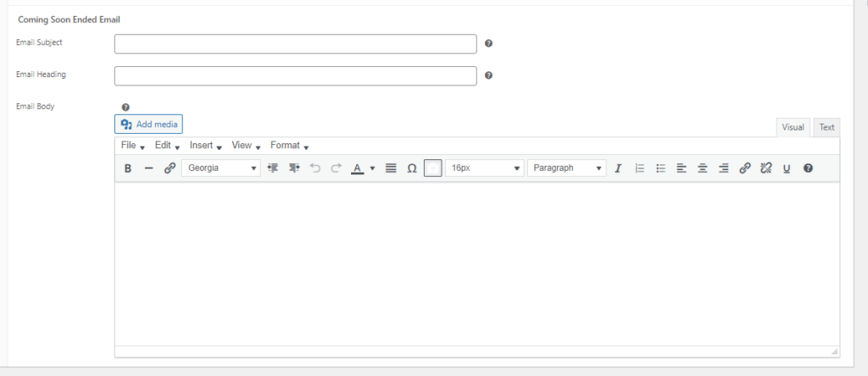Open editor keyboard shortcuts help icon
The image size is (868, 376).
(x=808, y=168)
